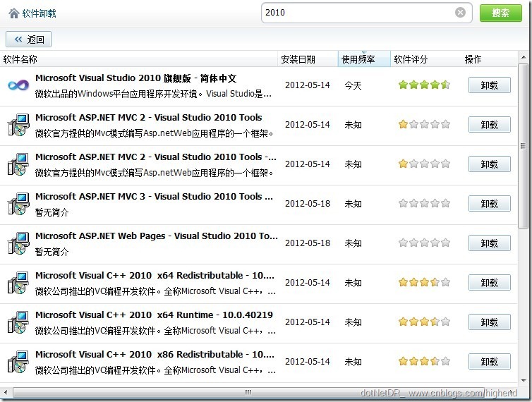Uninstall Visual C++ 2010 x64 Runtime
This screenshot has height=402, width=532.
[489, 322]
